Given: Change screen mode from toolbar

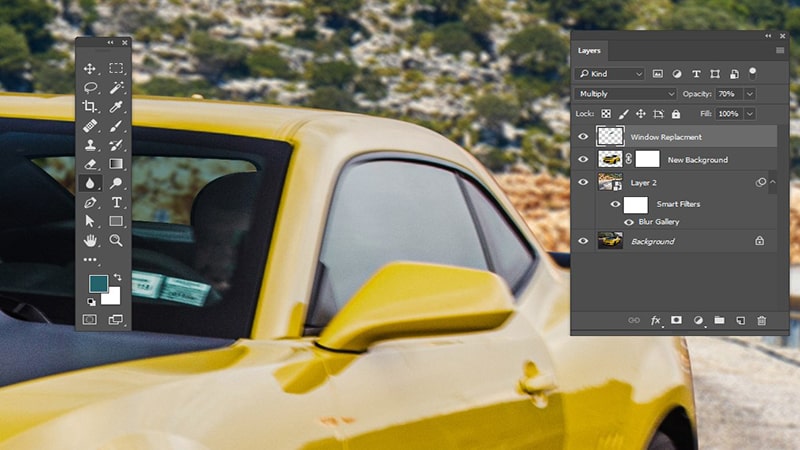Looking at the screenshot, I should coord(115,320).
